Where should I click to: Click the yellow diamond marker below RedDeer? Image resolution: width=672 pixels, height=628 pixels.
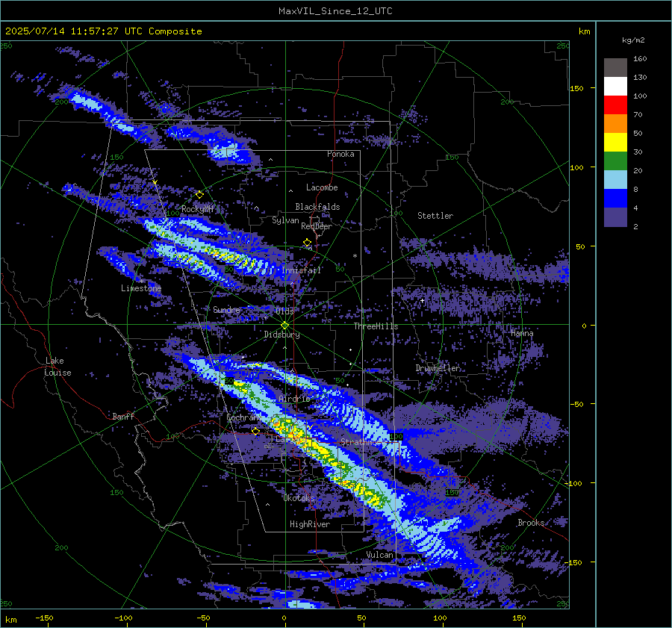[307, 243]
